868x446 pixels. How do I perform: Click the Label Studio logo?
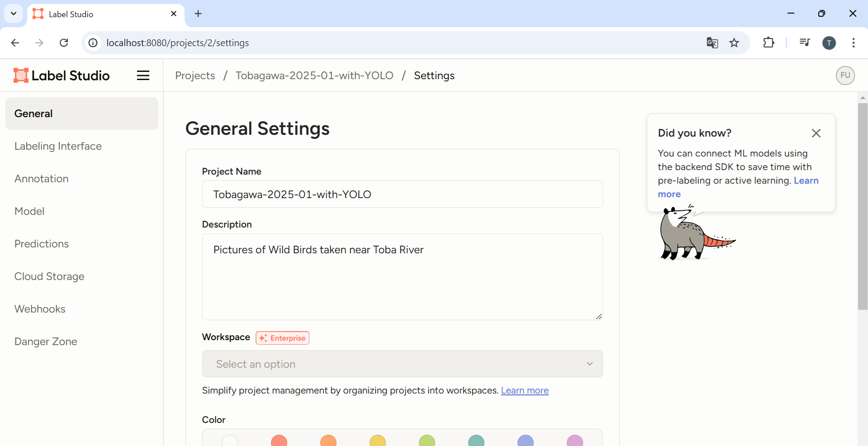coord(62,76)
